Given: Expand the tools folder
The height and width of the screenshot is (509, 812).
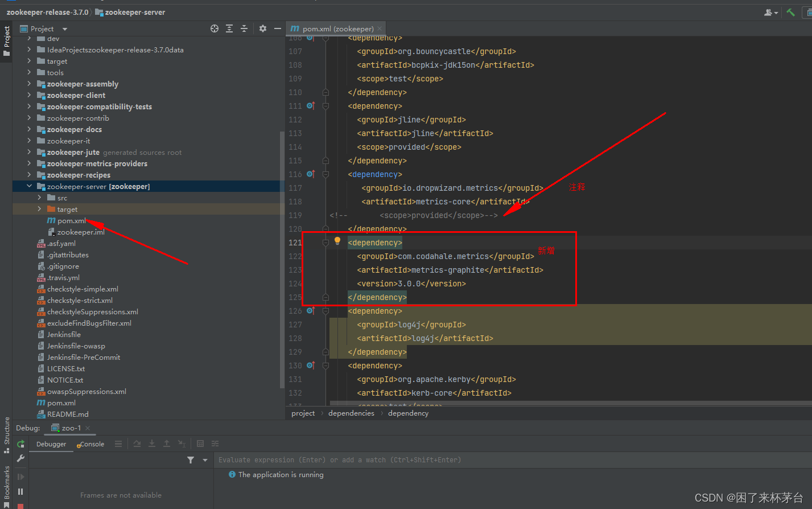Looking at the screenshot, I should 29,72.
